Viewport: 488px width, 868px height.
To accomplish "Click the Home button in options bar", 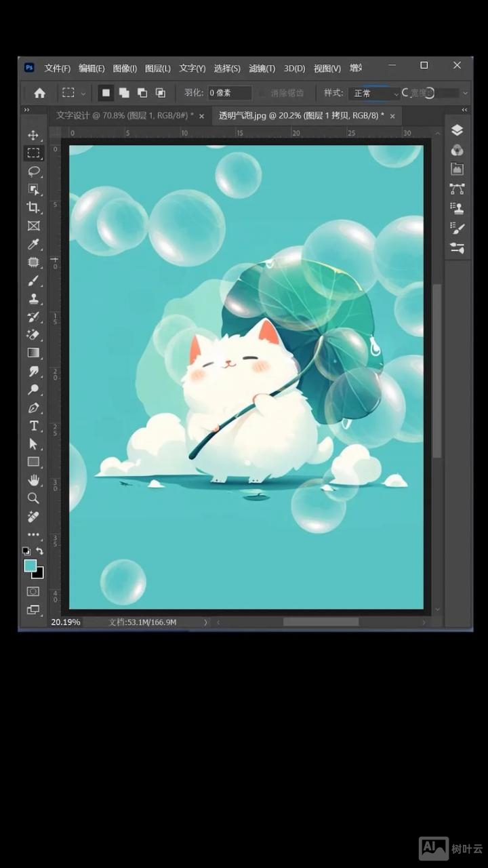I will click(x=40, y=93).
